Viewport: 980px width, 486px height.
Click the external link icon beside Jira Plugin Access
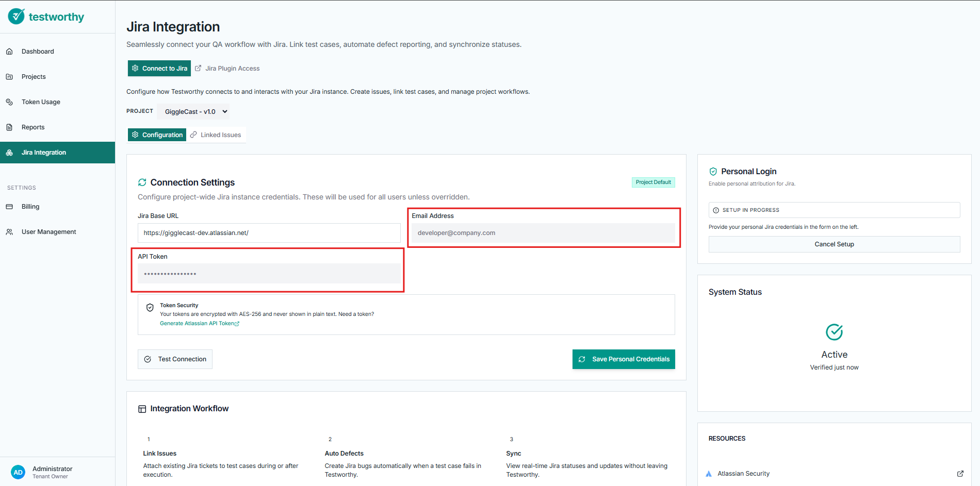(198, 68)
